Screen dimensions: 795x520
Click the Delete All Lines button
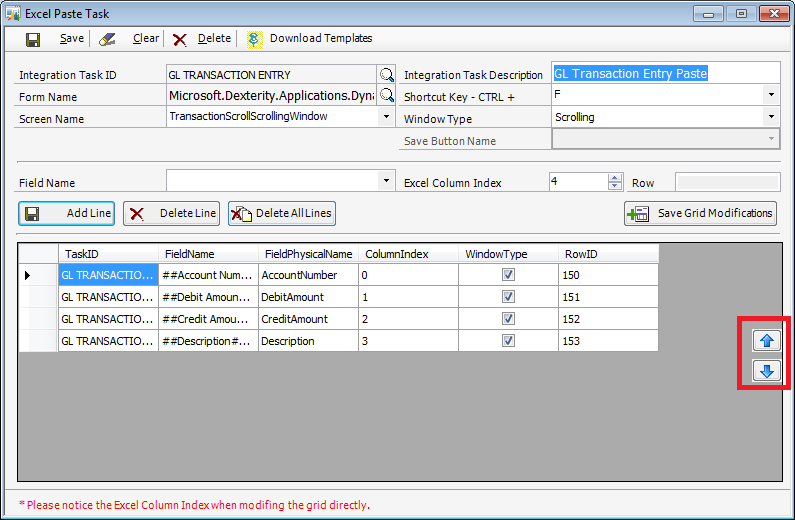coord(282,213)
